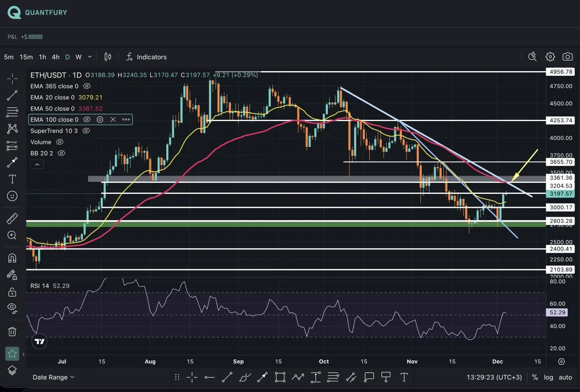Click the time zone 13:29:23 (UTC+3)
The image size is (580, 392).
point(494,377)
